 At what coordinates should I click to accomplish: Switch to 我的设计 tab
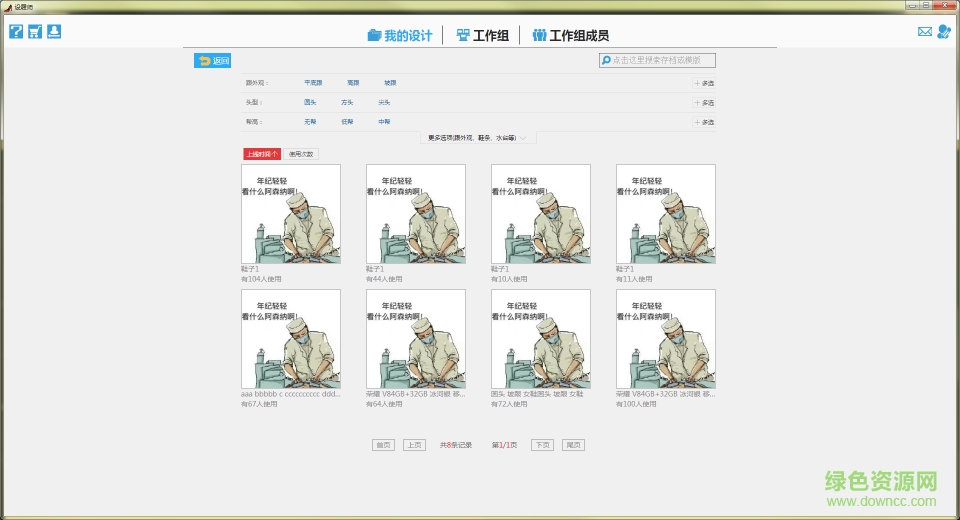click(400, 36)
